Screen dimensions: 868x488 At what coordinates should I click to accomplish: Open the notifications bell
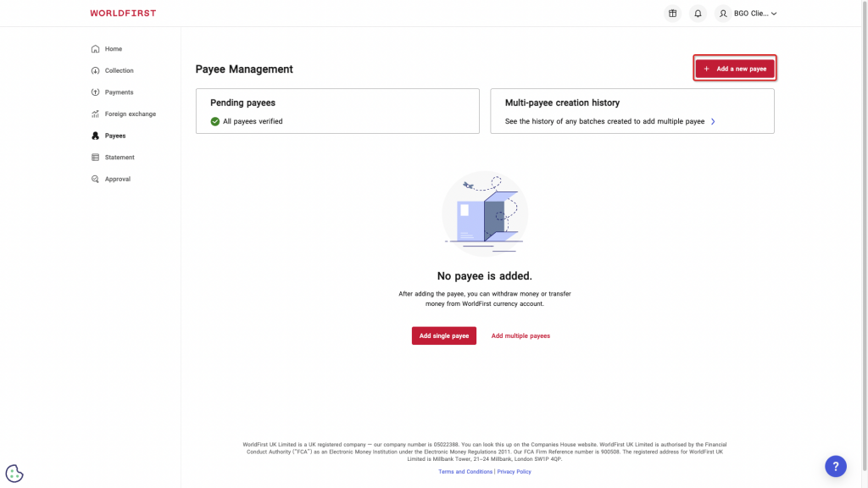pyautogui.click(x=698, y=14)
